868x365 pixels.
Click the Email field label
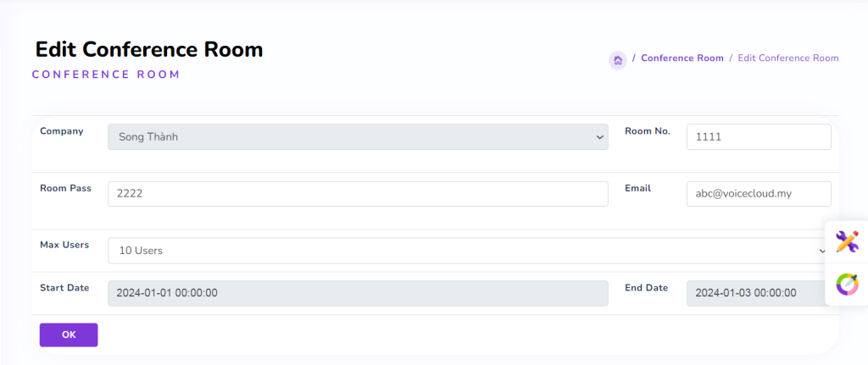coord(637,188)
